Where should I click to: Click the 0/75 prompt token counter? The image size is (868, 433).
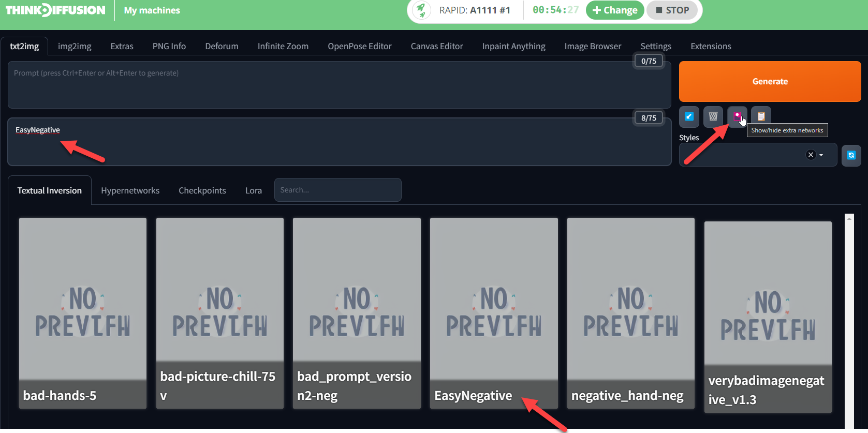click(x=649, y=61)
